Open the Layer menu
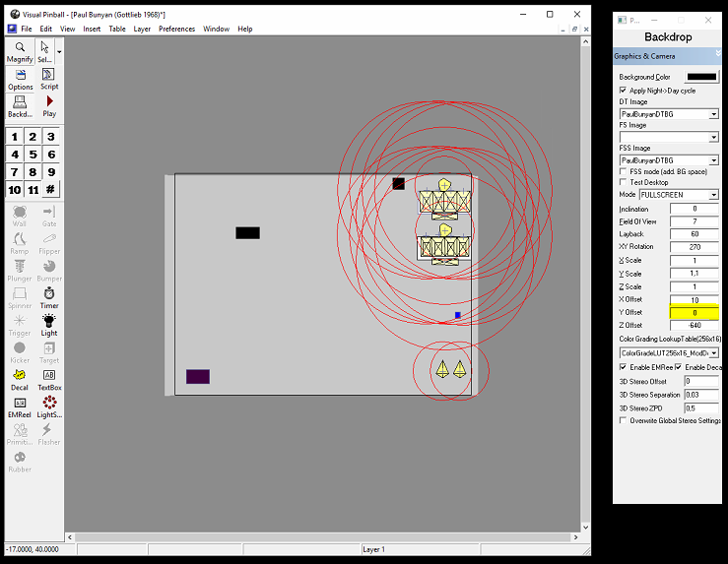Image resolution: width=728 pixels, height=564 pixels. tap(142, 29)
